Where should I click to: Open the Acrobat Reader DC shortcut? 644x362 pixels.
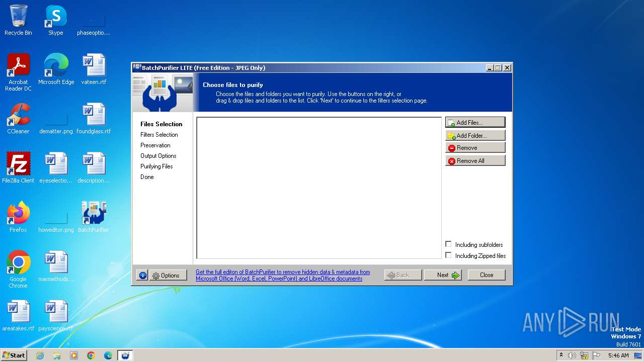click(18, 72)
